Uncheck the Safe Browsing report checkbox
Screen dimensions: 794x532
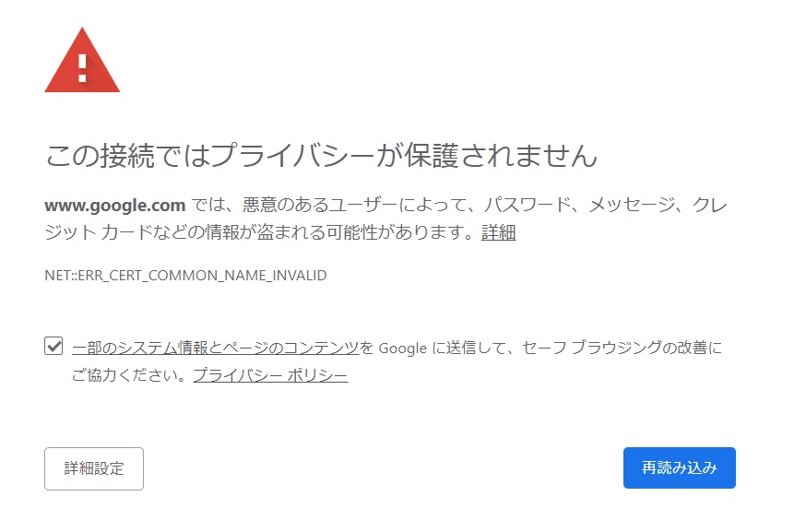pos(53,347)
